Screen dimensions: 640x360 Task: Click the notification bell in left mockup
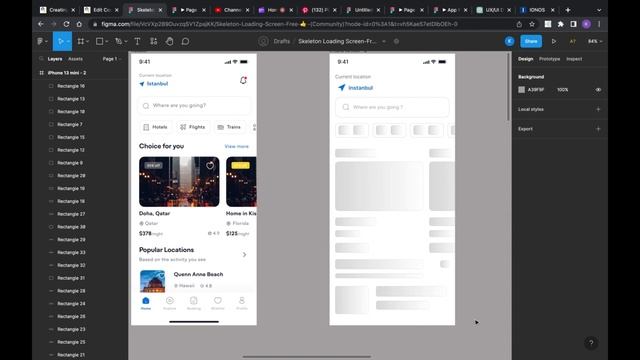click(x=243, y=80)
